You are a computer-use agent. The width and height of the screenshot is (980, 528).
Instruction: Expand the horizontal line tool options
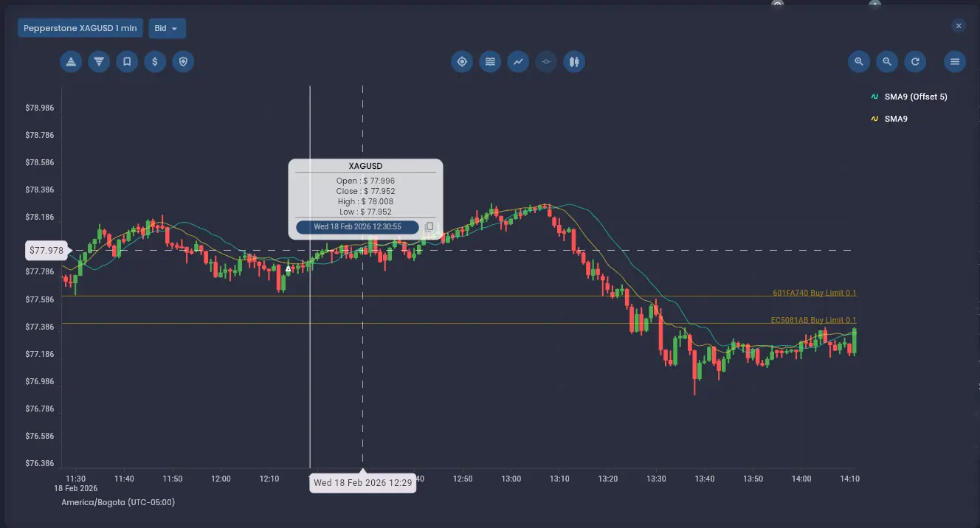pos(546,62)
